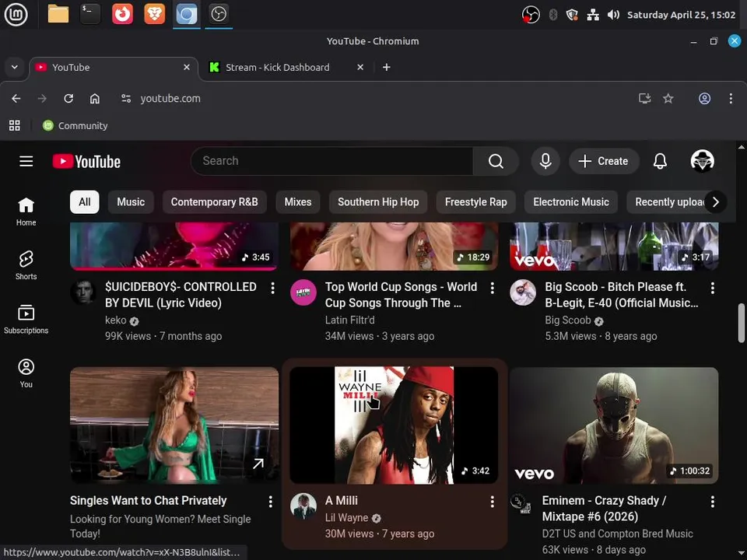
Task: Open options menu for A Milli video
Action: (x=492, y=502)
